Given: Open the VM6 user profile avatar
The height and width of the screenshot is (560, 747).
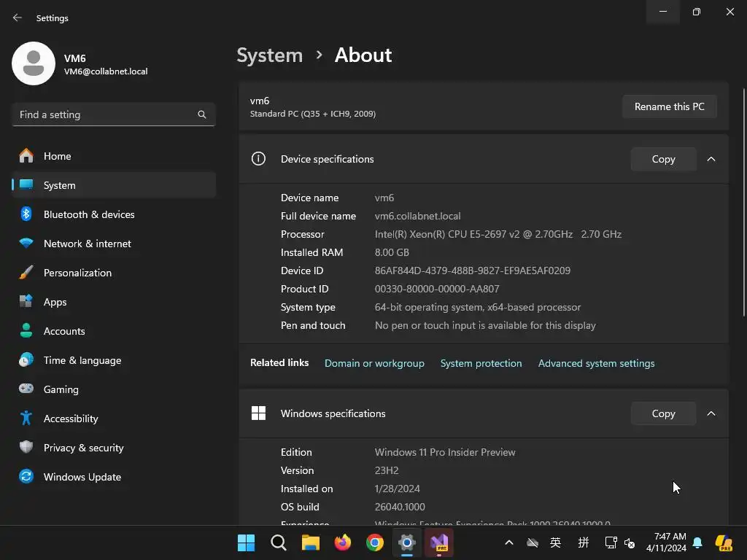Looking at the screenshot, I should 34,63.
